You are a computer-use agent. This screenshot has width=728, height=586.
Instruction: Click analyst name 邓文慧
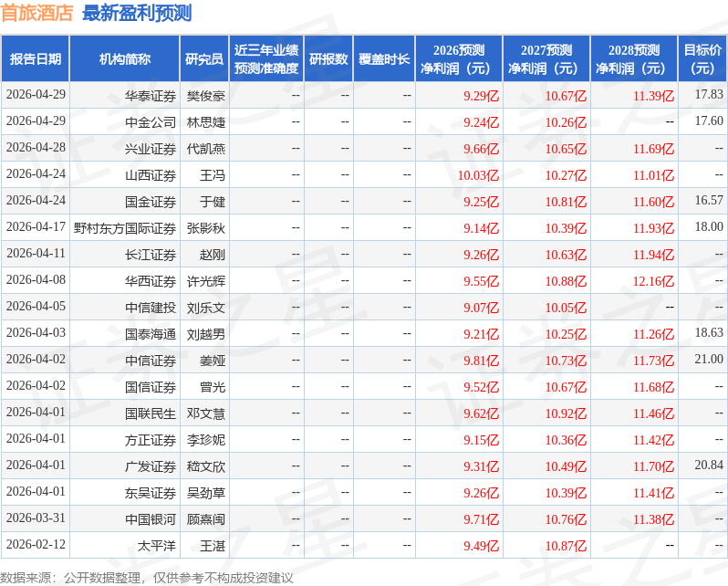coord(206,413)
